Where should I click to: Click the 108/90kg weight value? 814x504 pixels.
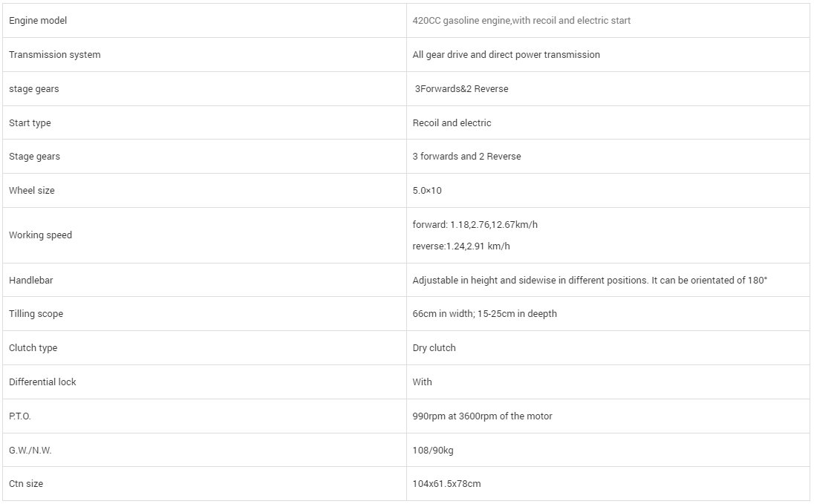432,451
